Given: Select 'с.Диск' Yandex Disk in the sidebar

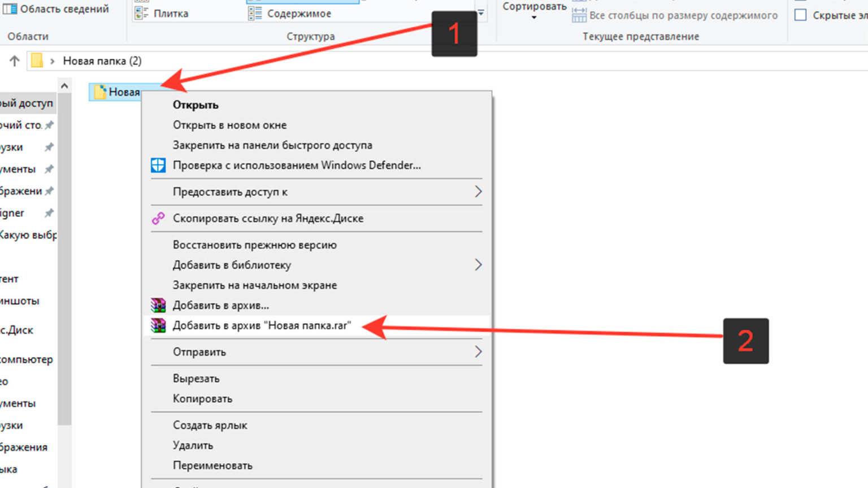Looking at the screenshot, I should 17,330.
